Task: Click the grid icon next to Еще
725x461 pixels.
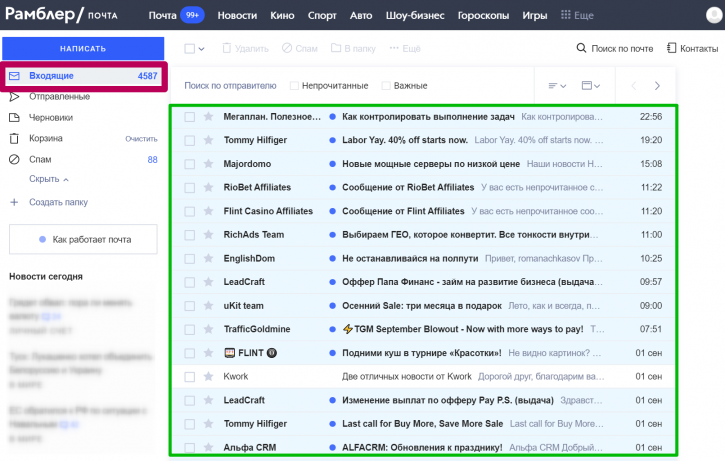Action: coord(565,15)
